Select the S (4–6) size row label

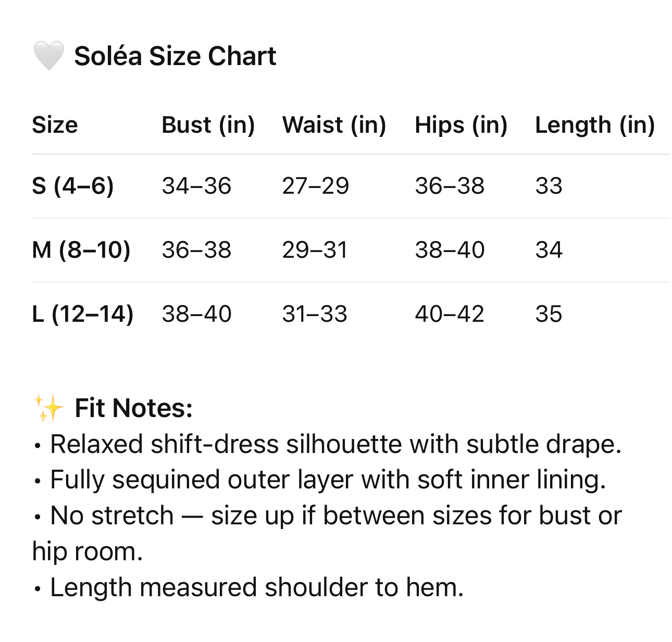point(72,186)
